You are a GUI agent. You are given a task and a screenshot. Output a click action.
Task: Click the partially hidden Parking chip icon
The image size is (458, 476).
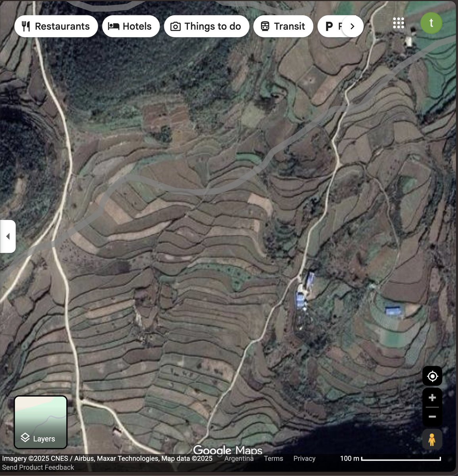[x=329, y=26]
